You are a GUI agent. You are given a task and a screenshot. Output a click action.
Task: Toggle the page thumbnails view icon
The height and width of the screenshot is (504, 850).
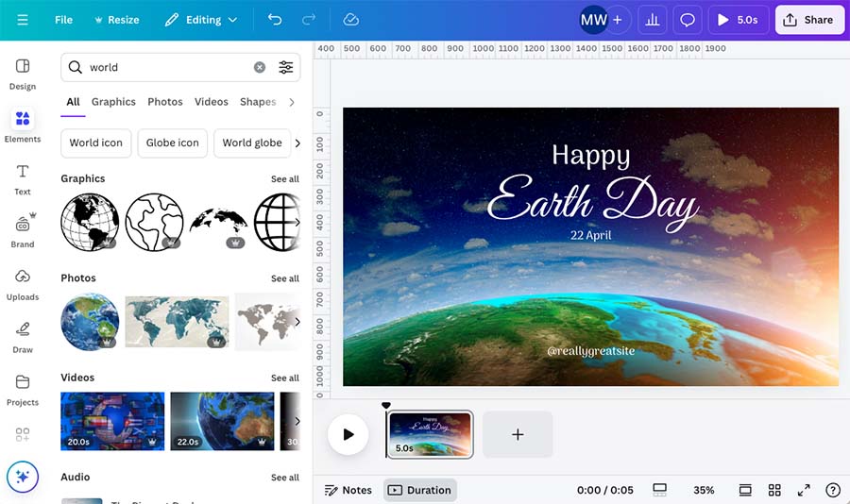coord(660,491)
